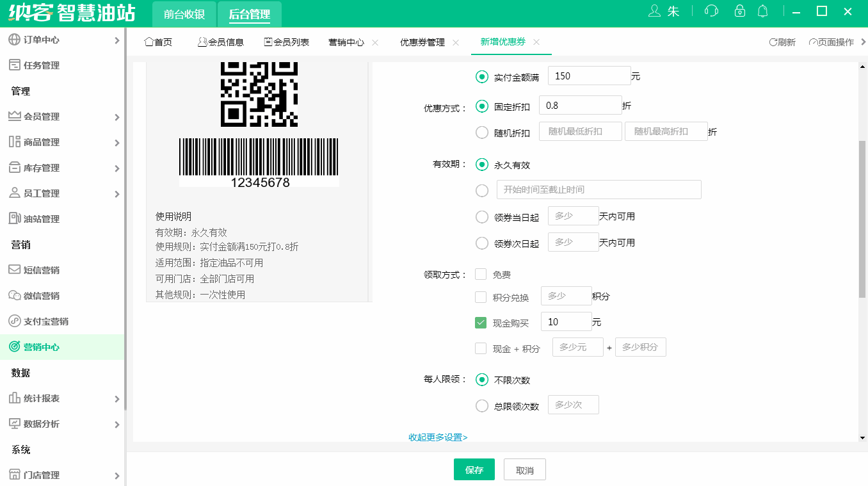868x486 pixels.
Task: Enable the 免费 collection method
Action: click(481, 273)
